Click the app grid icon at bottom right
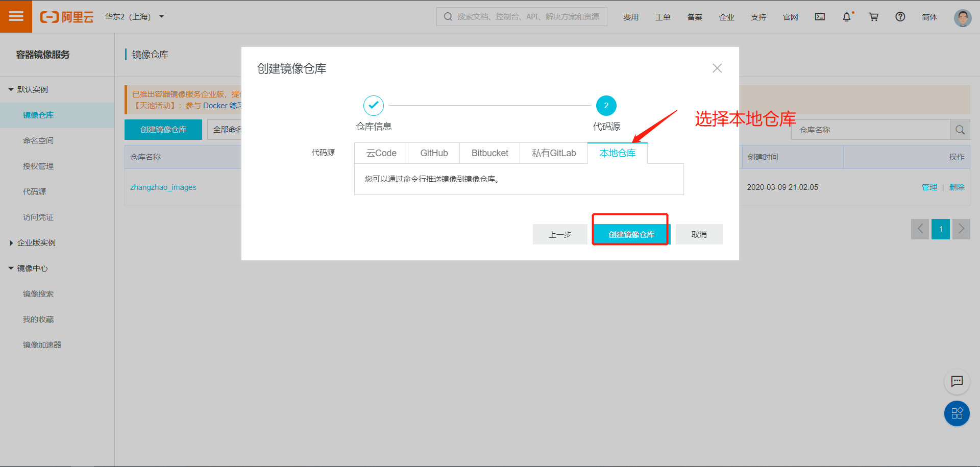Screen dimensions: 980x467 (957, 413)
